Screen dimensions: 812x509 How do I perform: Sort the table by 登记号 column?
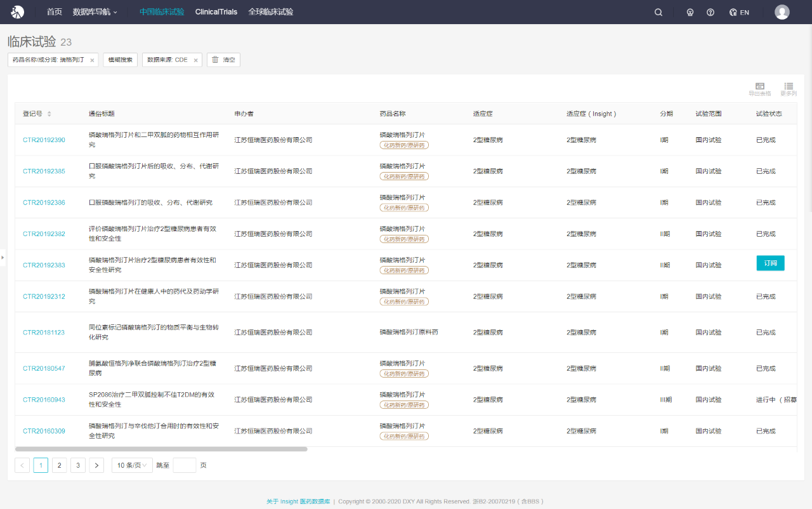tap(49, 114)
